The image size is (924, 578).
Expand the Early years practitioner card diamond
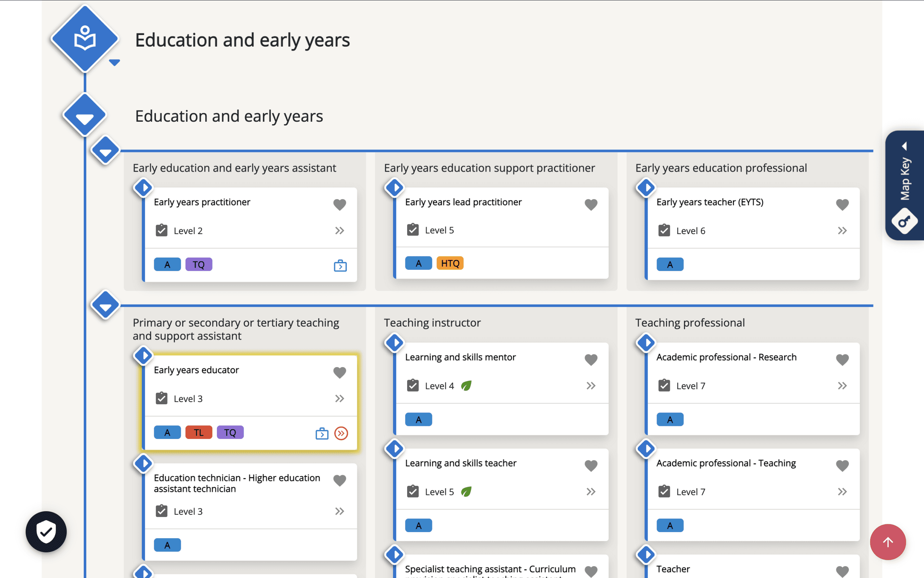click(144, 188)
